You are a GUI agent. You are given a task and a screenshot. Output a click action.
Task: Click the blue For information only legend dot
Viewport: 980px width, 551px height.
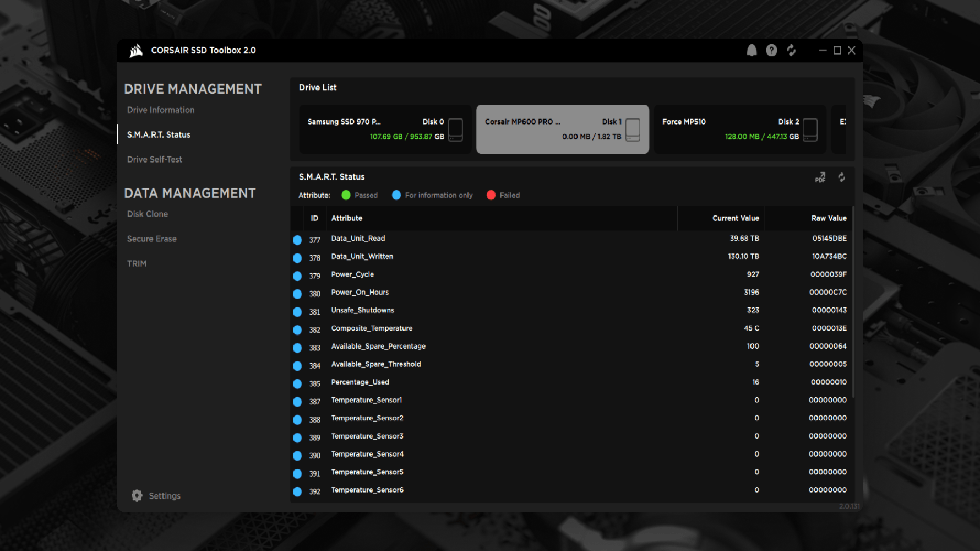[396, 195]
